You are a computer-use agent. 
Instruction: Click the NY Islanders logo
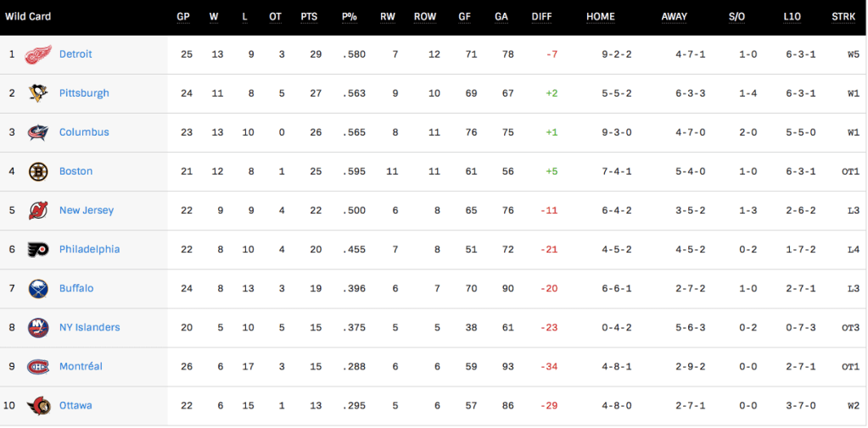coord(38,327)
